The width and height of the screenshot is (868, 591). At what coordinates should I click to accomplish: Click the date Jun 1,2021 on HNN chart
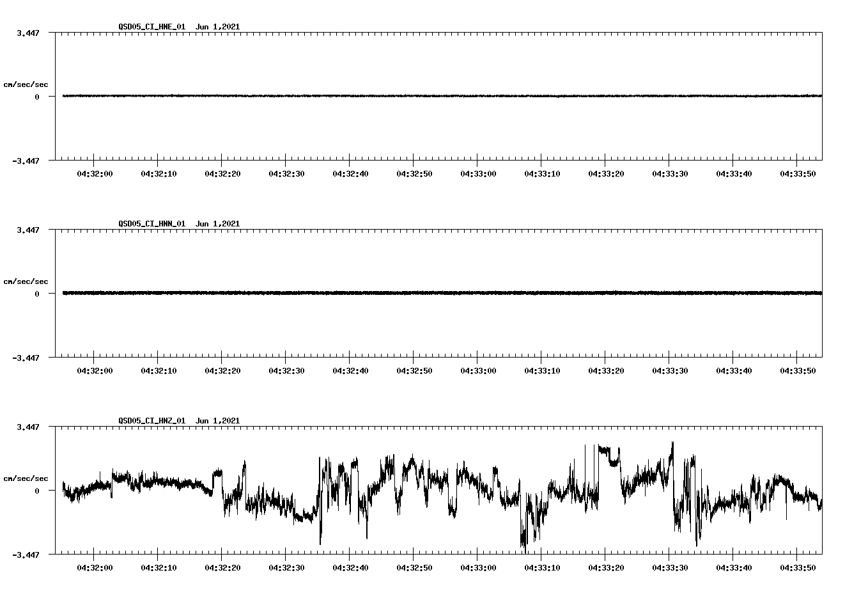[218, 224]
